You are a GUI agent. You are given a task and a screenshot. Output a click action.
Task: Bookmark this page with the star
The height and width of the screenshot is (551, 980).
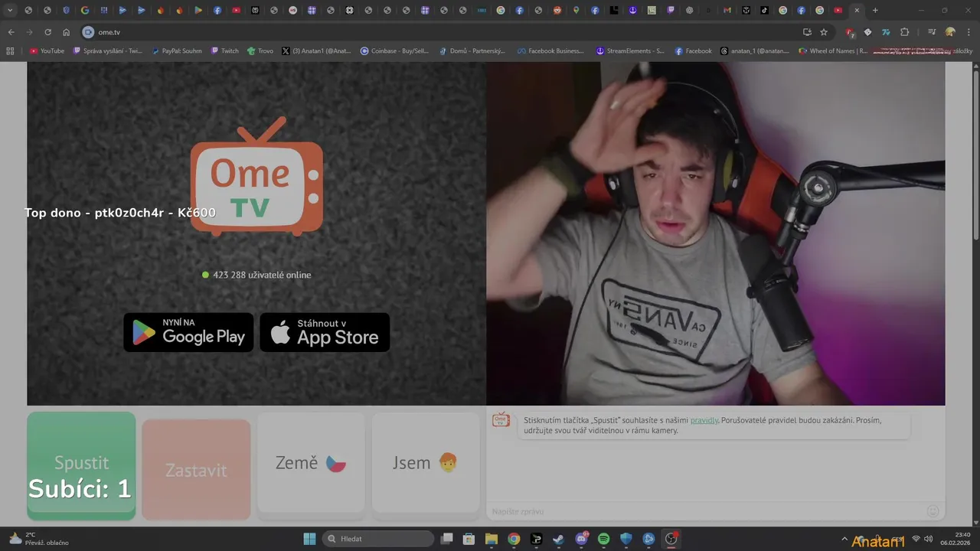coord(824,32)
